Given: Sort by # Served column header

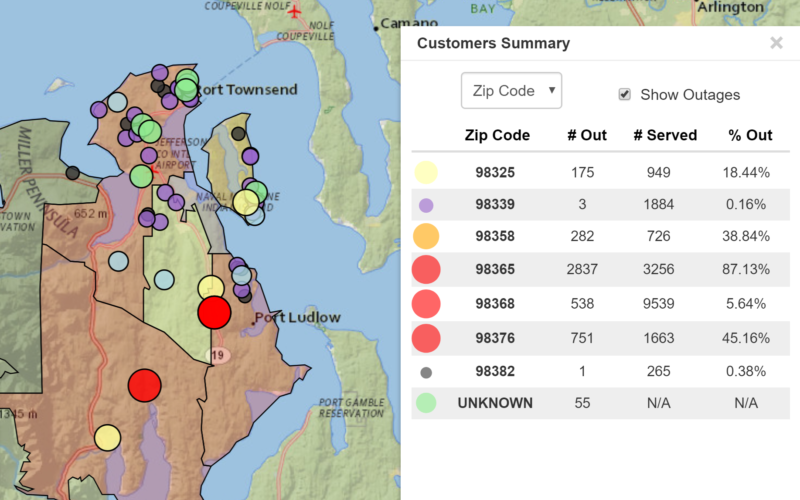Looking at the screenshot, I should [665, 135].
